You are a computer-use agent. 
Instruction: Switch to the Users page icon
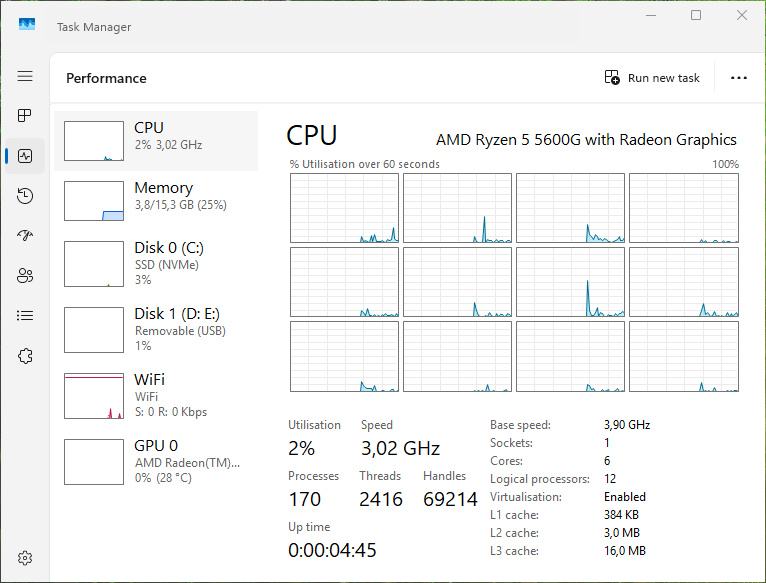coord(25,276)
